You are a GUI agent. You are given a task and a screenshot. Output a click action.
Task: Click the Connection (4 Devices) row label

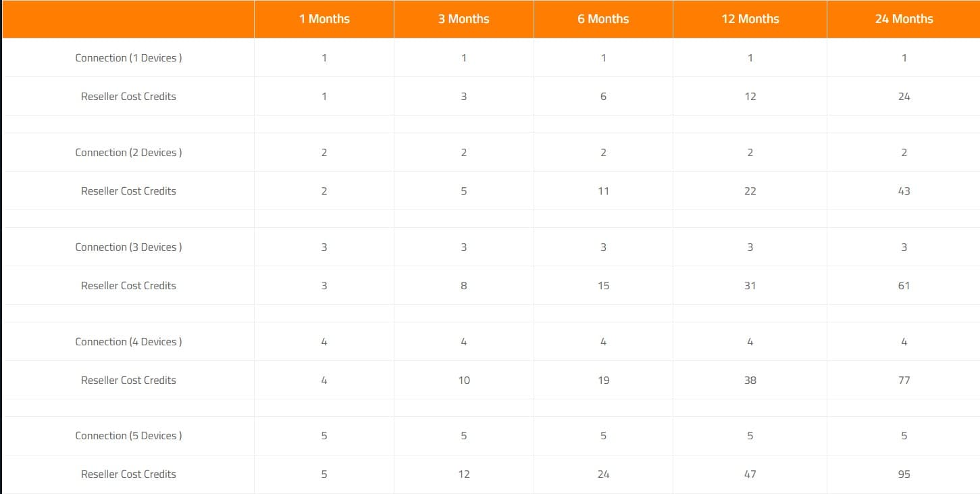pyautogui.click(x=128, y=342)
